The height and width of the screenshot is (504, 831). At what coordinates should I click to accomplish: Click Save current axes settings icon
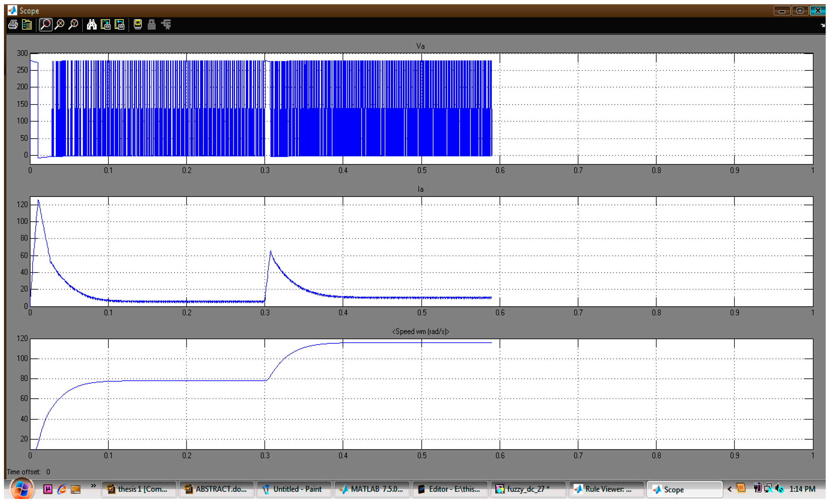point(105,25)
